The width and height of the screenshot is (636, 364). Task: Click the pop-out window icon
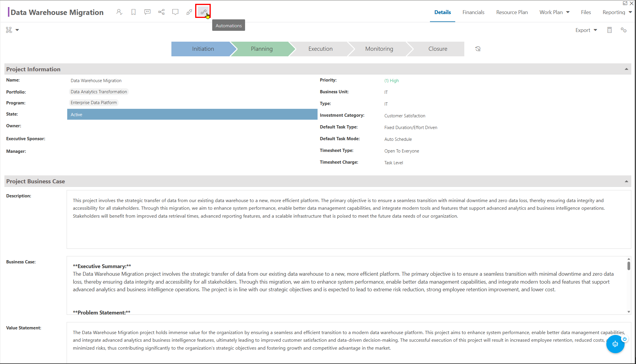[x=625, y=3]
